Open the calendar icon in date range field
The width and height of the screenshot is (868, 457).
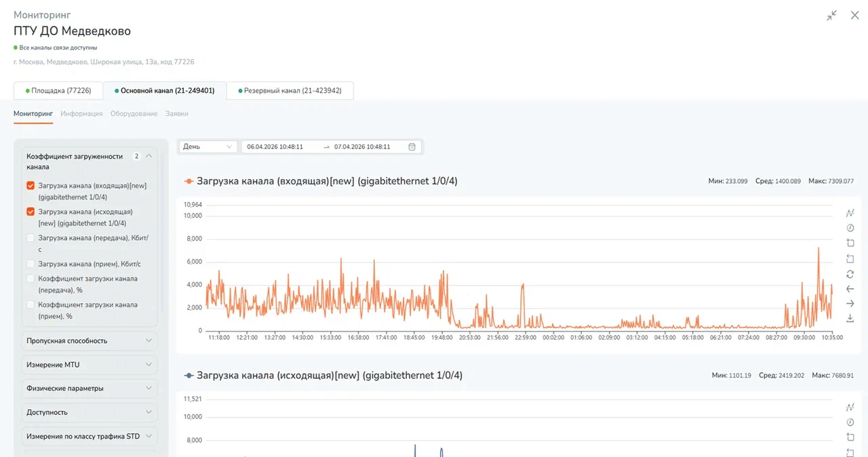(x=412, y=146)
